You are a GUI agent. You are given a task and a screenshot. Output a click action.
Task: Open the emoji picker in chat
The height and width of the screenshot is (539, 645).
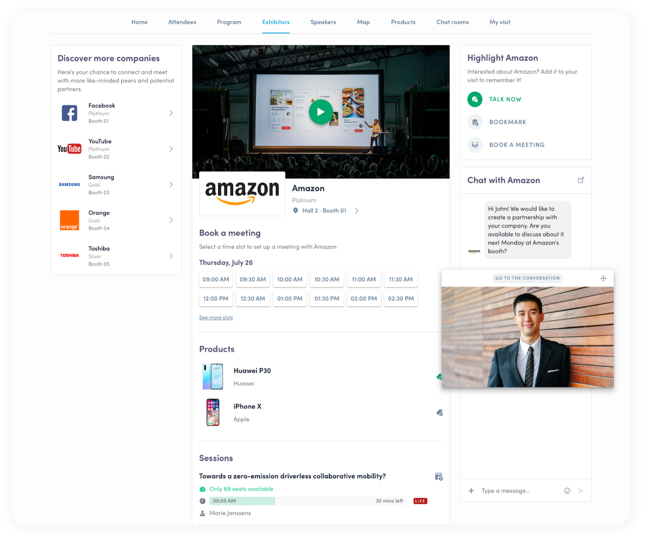pos(567,490)
